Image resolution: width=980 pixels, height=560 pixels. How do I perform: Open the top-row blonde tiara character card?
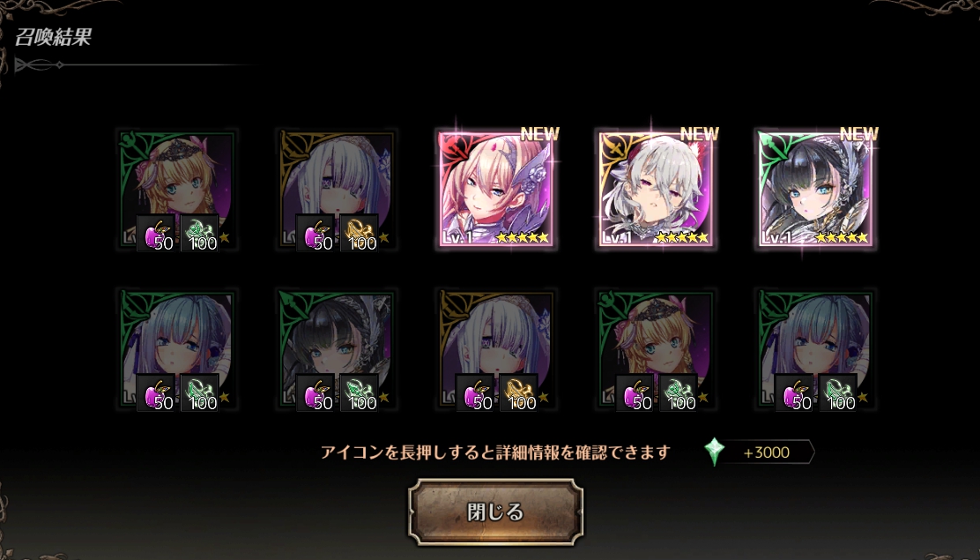[178, 190]
